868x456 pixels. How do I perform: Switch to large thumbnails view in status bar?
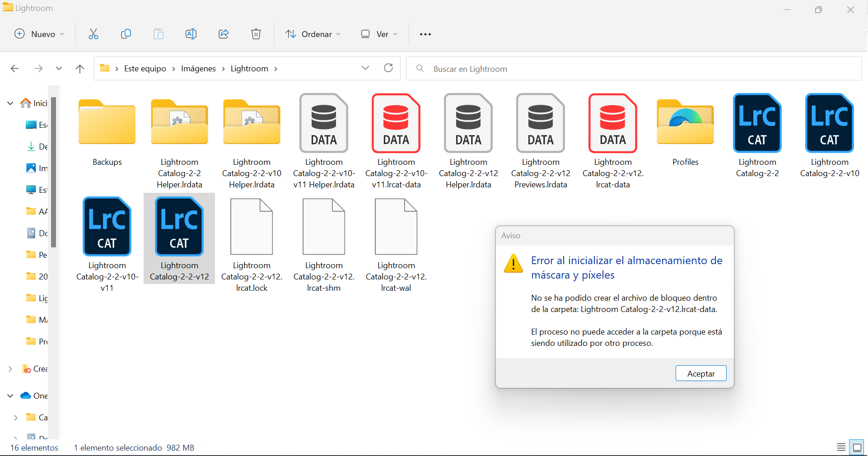click(857, 447)
